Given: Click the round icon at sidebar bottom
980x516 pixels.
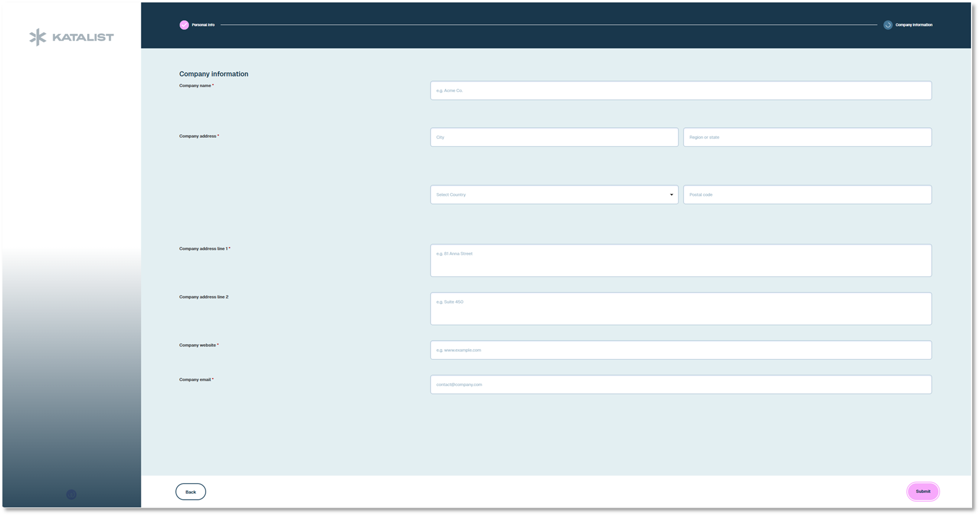Looking at the screenshot, I should pyautogui.click(x=71, y=494).
